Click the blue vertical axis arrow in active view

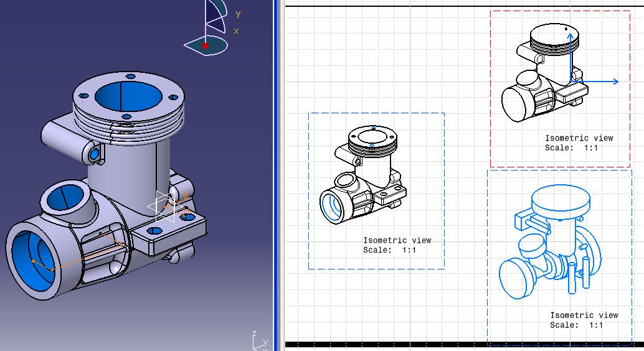(570, 57)
